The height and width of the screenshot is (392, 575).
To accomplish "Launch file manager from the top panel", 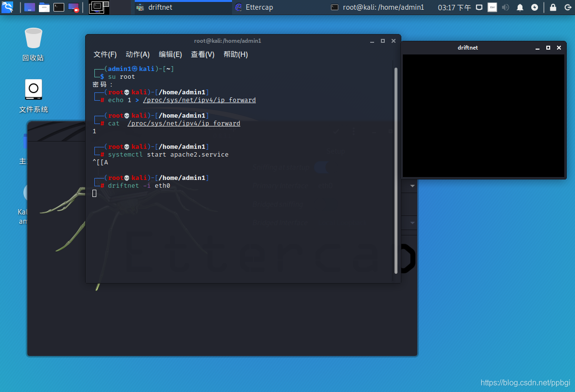I will [x=44, y=7].
